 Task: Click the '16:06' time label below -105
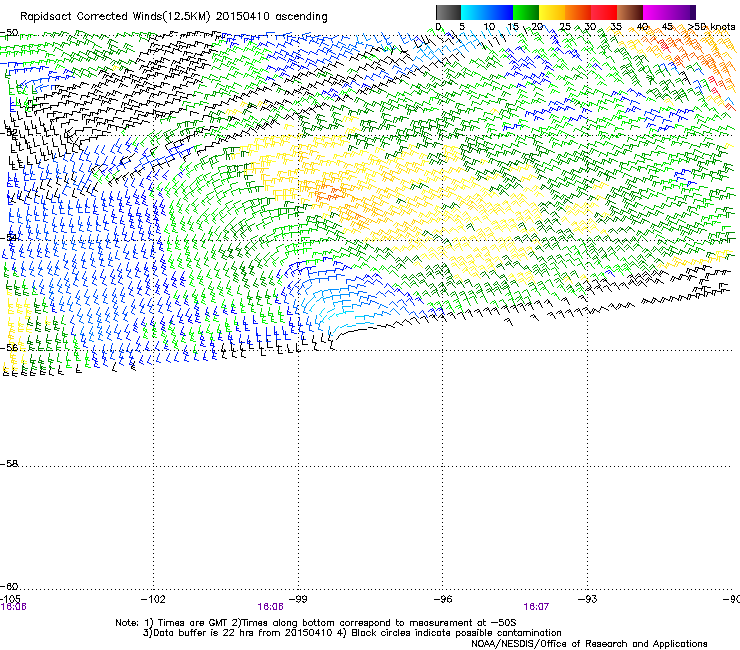pyautogui.click(x=14, y=607)
